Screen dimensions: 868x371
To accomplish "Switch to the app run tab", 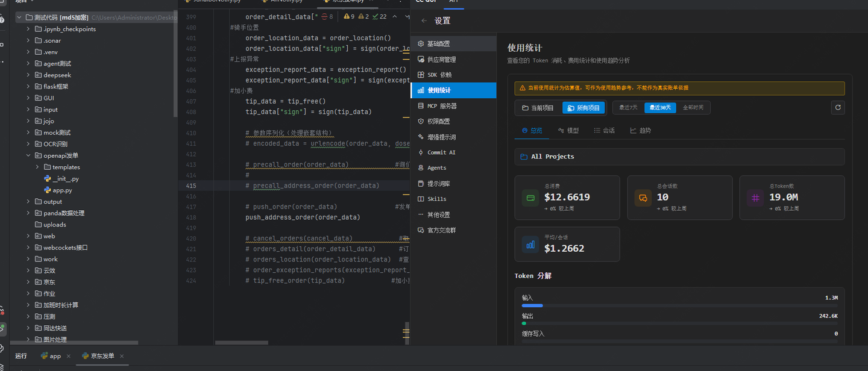I will click(x=55, y=356).
